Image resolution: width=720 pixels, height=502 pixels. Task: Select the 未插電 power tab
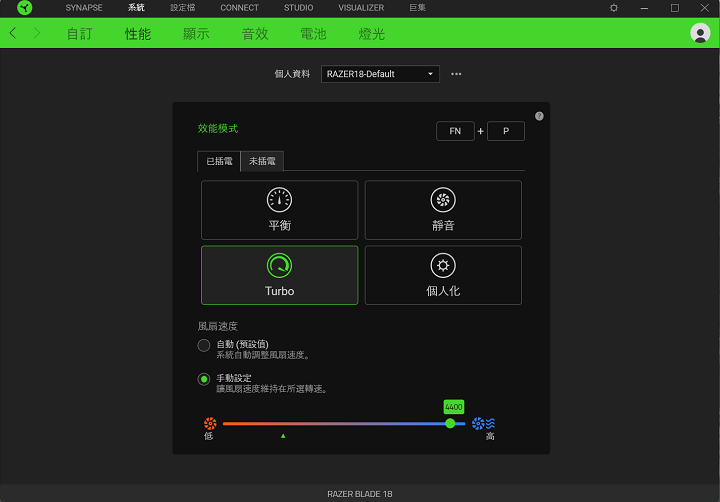(262, 161)
